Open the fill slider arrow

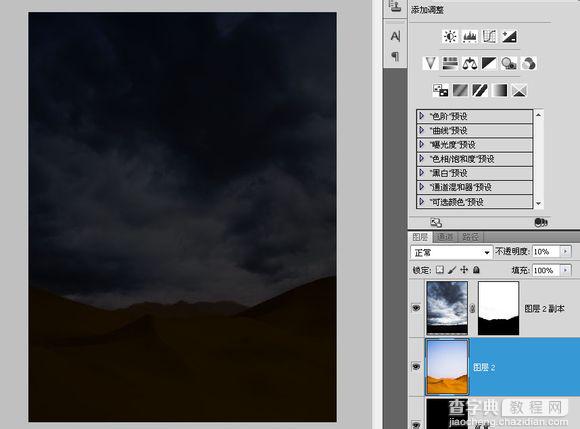[x=566, y=270]
